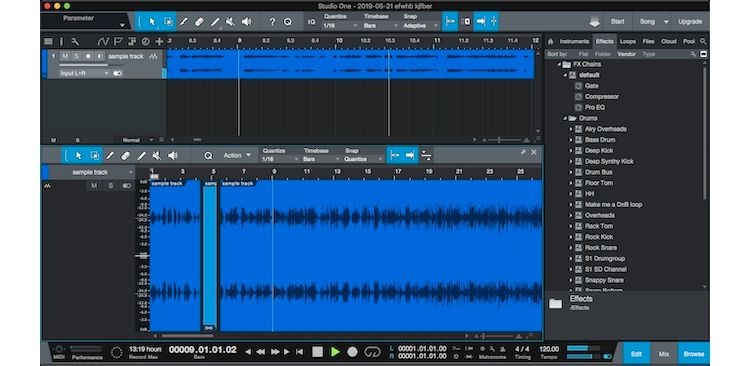Expand the Airy Overheads preset
This screenshot has height=366, width=750.
pos(570,129)
